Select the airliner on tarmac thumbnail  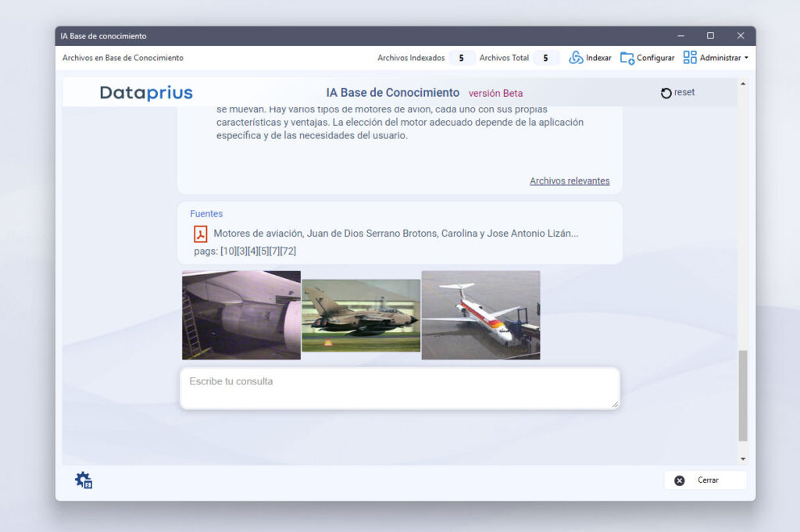tap(480, 315)
